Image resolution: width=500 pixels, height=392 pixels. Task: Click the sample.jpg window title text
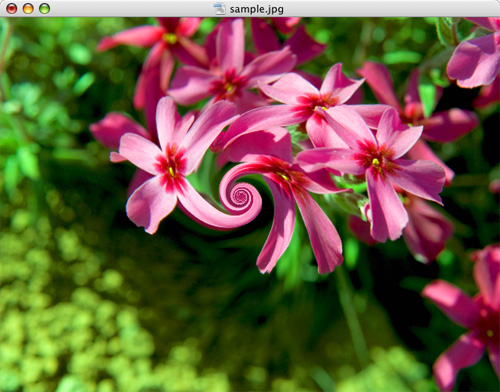coord(256,9)
